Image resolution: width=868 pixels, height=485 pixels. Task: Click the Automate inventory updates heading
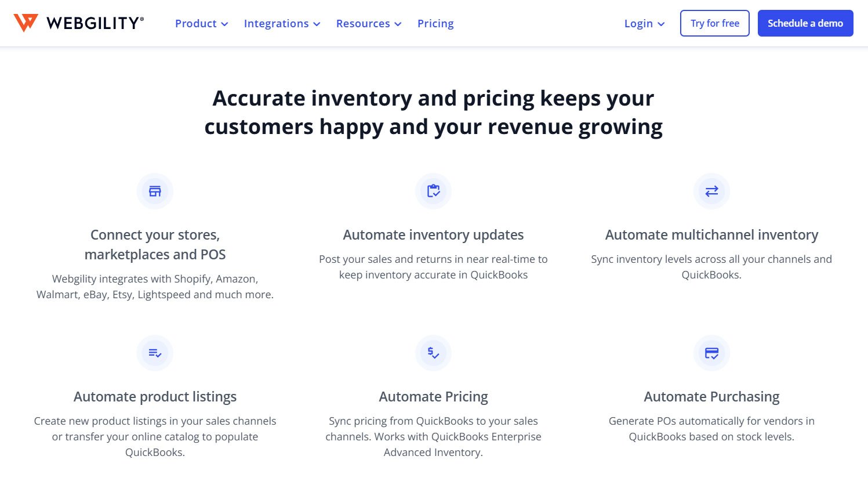433,234
